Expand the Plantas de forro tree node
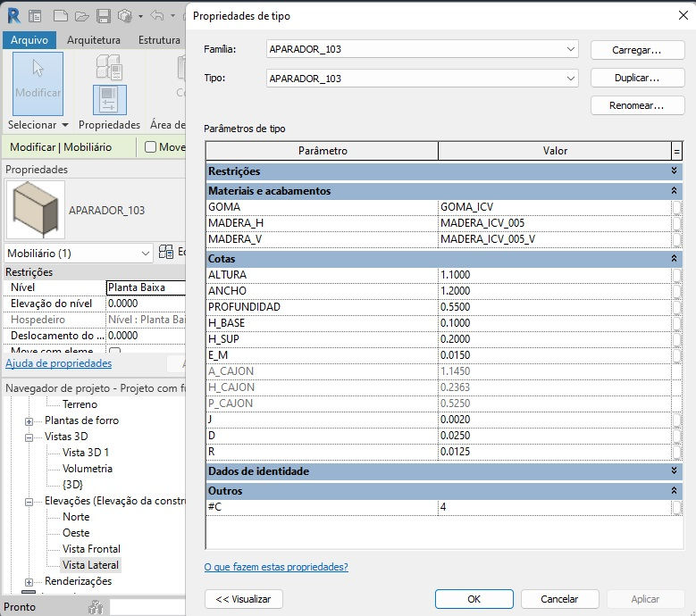 point(29,420)
